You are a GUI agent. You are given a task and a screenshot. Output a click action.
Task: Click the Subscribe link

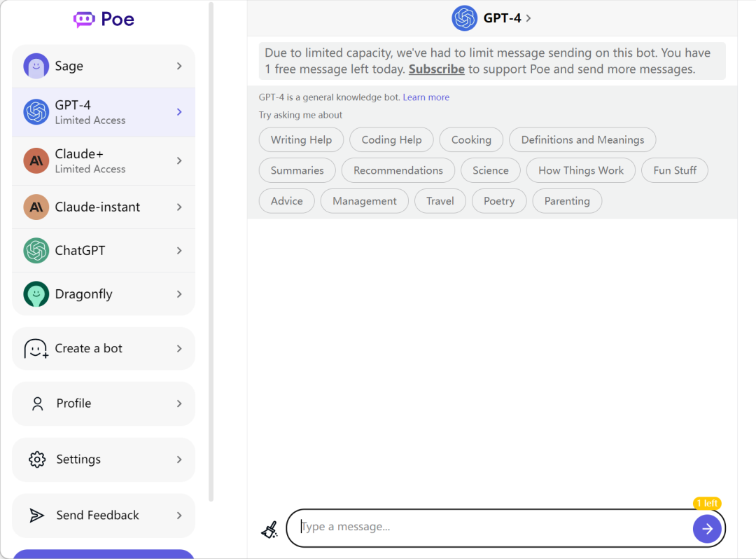coord(436,69)
